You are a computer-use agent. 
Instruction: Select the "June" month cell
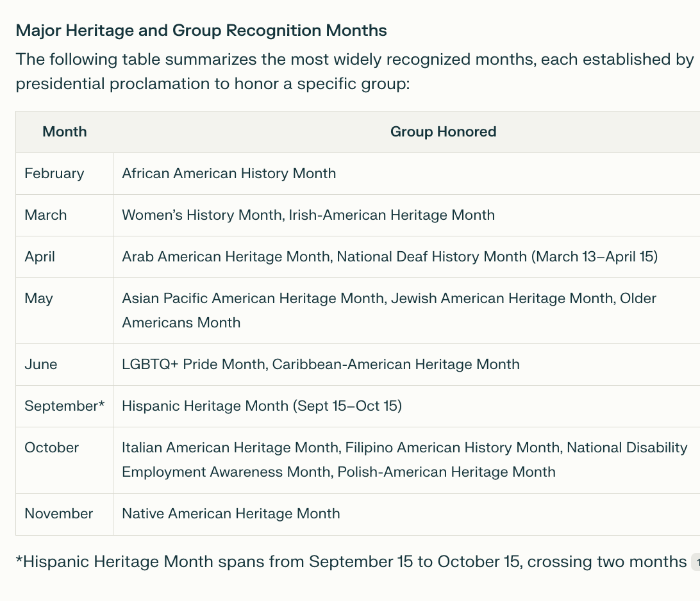(41, 365)
